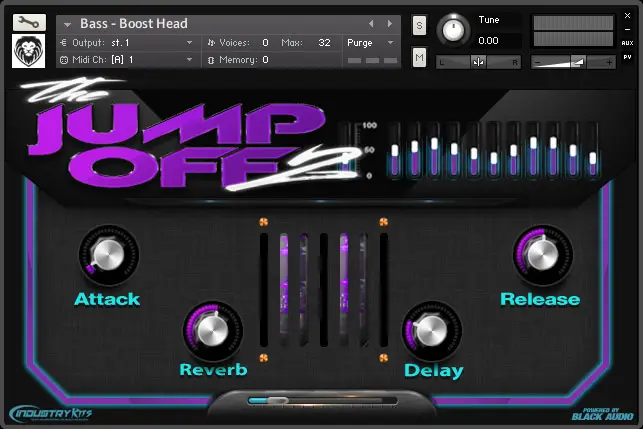Click the bottom horizontal blue slider
The height and width of the screenshot is (429, 643).
pos(322,400)
